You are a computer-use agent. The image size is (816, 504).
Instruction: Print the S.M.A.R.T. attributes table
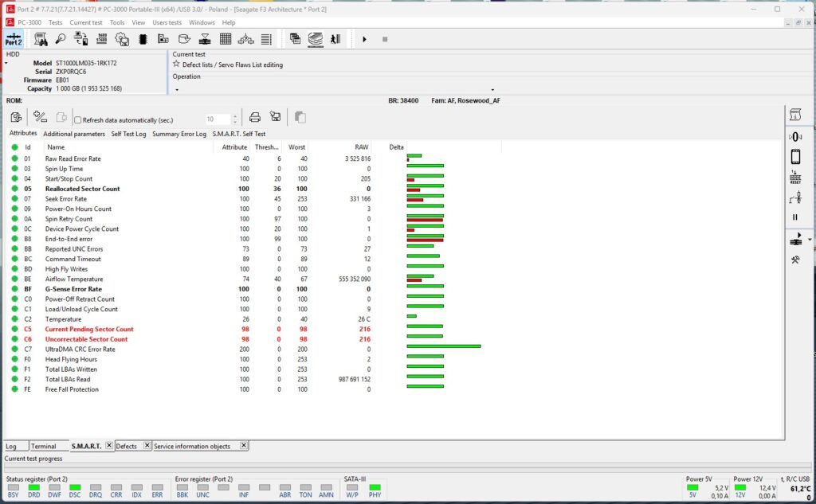point(255,118)
